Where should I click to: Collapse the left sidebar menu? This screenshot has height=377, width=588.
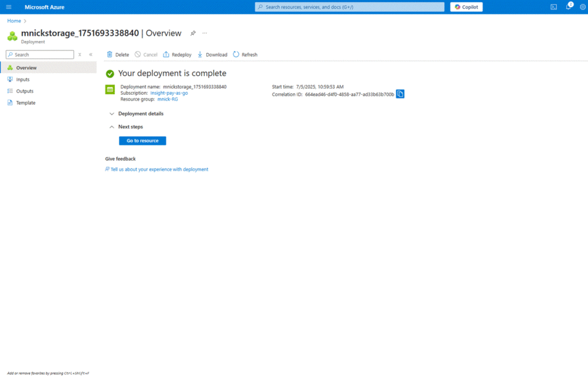(x=91, y=55)
